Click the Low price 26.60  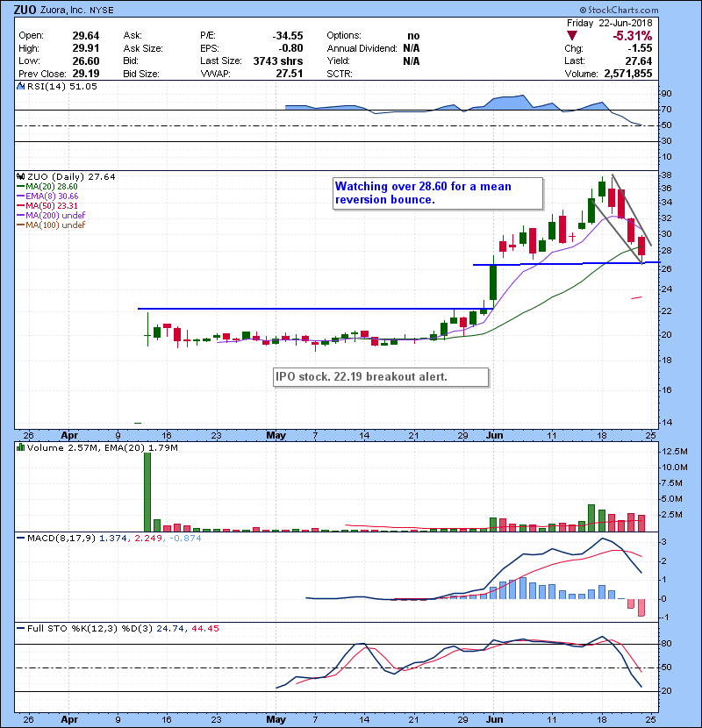pyautogui.click(x=86, y=61)
